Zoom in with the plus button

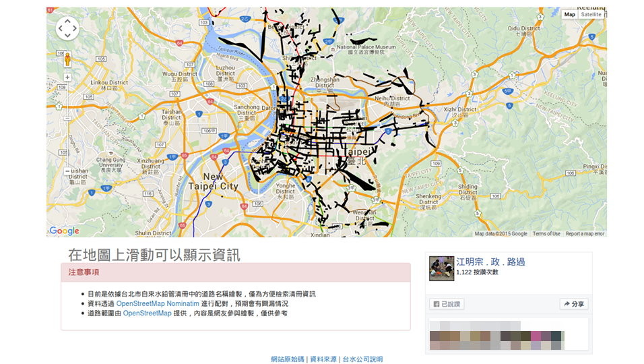[x=67, y=78]
